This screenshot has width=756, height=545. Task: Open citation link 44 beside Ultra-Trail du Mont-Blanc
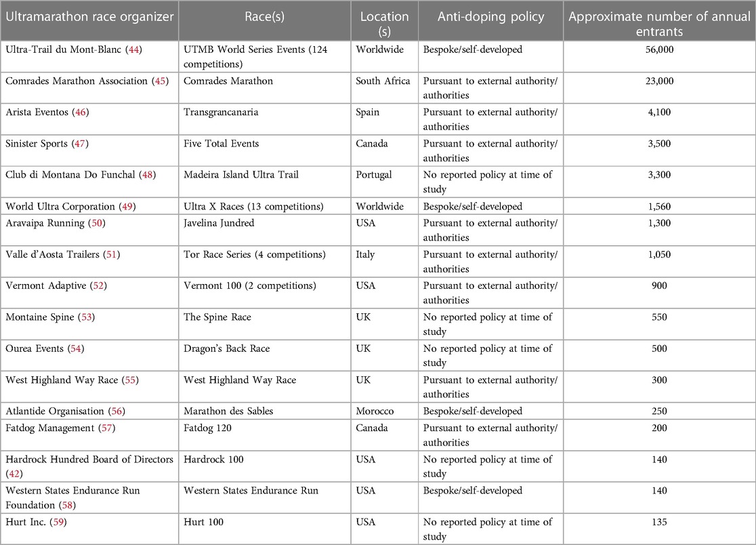click(x=133, y=49)
